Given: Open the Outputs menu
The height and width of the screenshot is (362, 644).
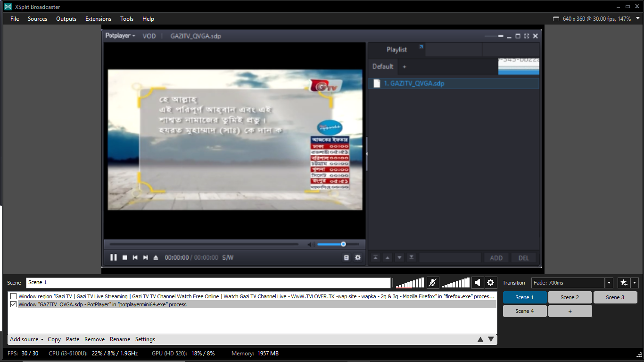Looking at the screenshot, I should [66, 19].
